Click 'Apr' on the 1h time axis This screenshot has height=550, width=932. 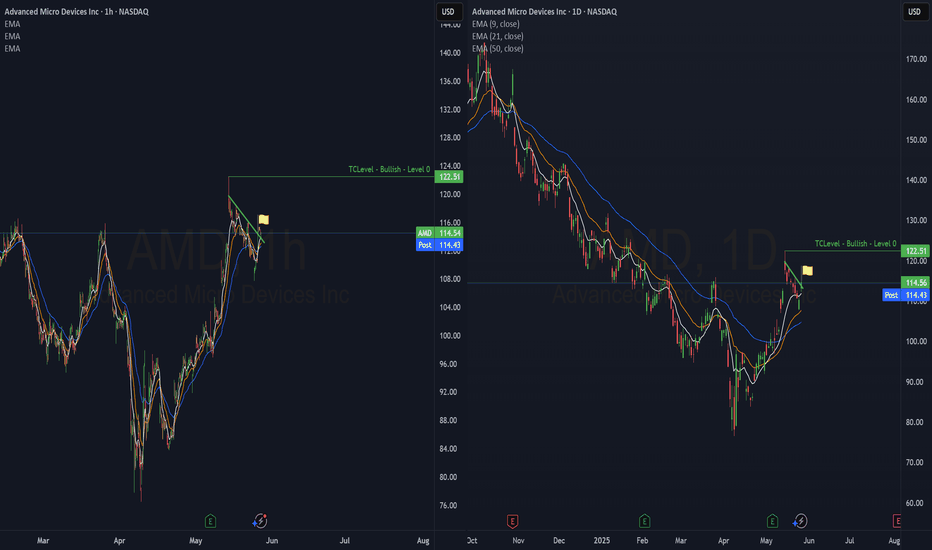click(x=119, y=540)
